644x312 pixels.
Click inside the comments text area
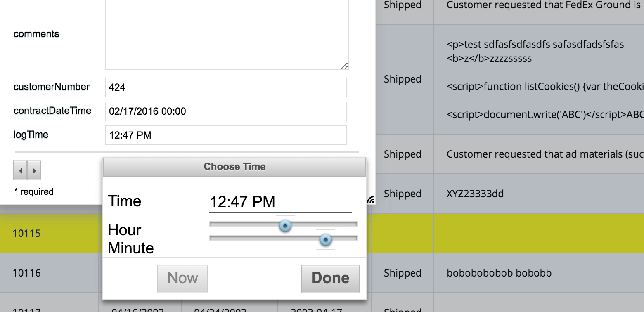pyautogui.click(x=227, y=34)
